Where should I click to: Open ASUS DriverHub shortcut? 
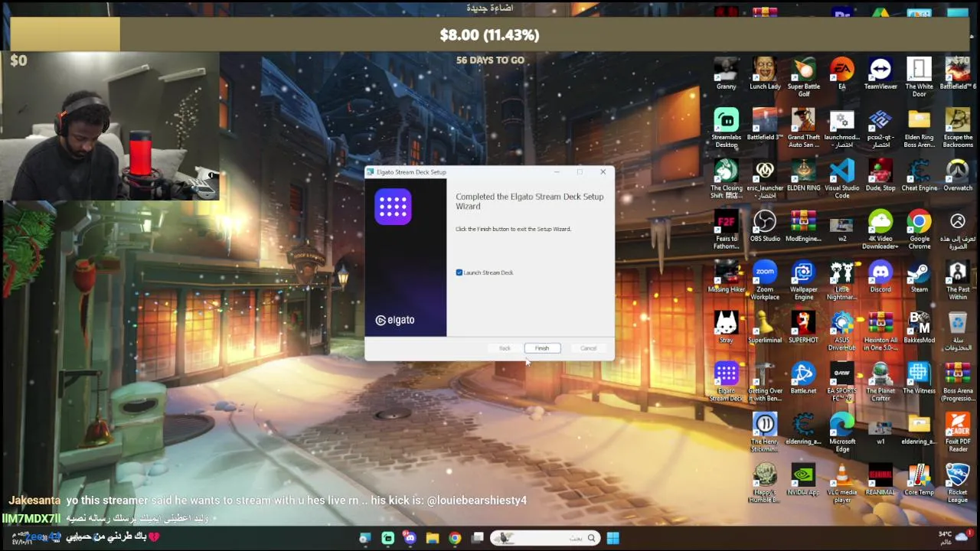click(x=841, y=331)
